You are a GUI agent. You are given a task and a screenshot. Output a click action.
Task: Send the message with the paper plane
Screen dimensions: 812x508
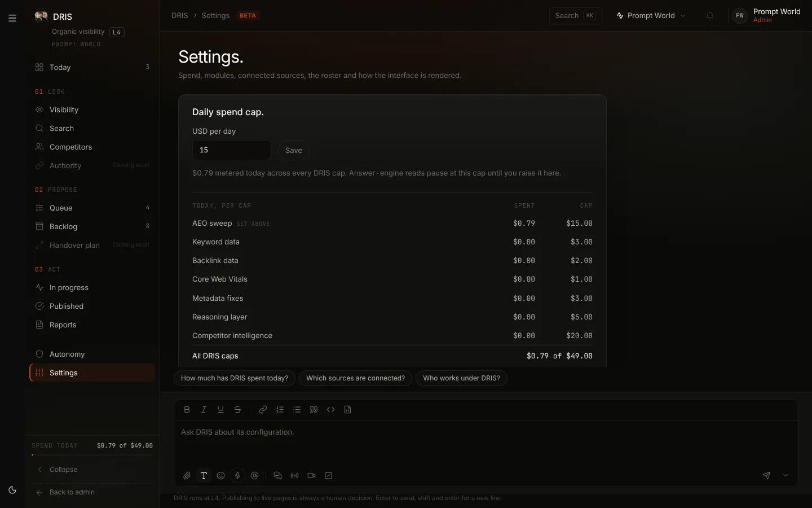pos(766,476)
